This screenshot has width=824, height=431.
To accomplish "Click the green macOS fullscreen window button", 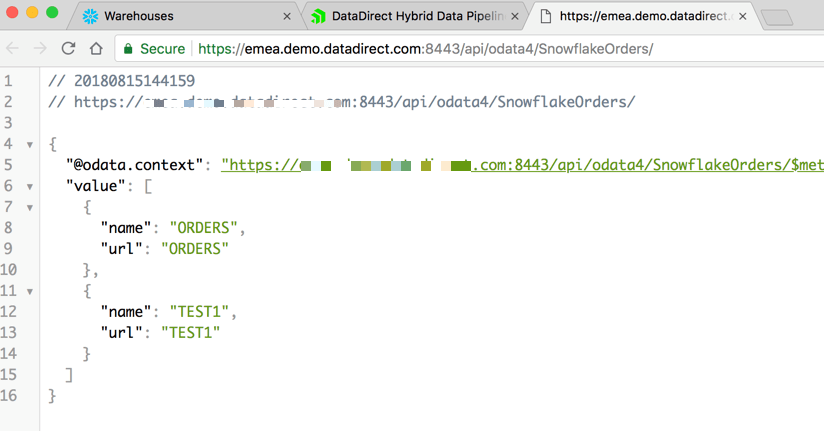I will tap(52, 12).
